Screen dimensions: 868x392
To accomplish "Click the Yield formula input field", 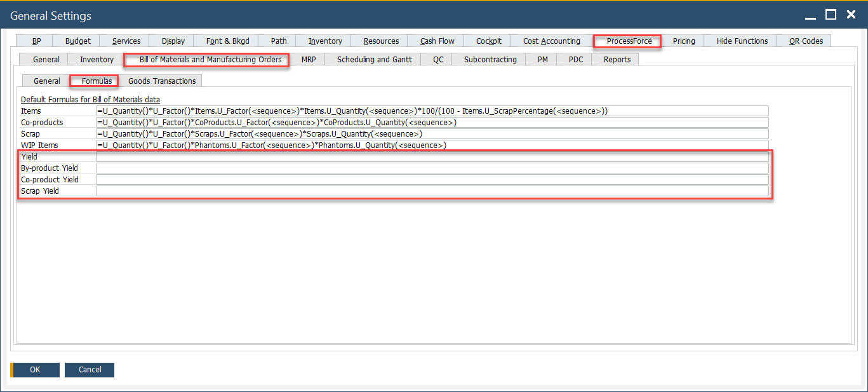I will (x=432, y=157).
